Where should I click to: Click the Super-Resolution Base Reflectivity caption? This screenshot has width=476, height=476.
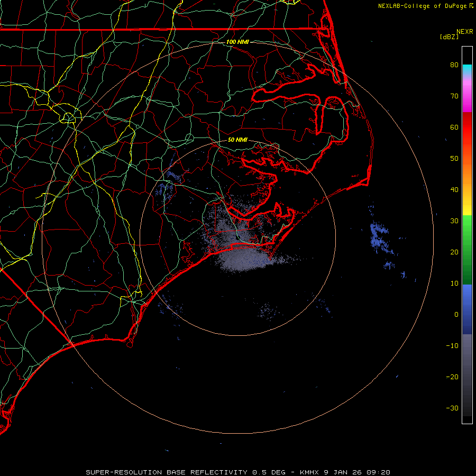pos(237,472)
